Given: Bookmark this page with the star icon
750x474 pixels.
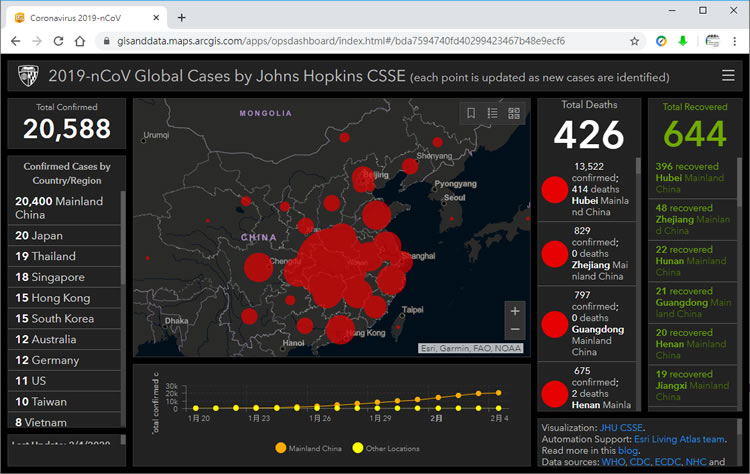Looking at the screenshot, I should coord(634,41).
